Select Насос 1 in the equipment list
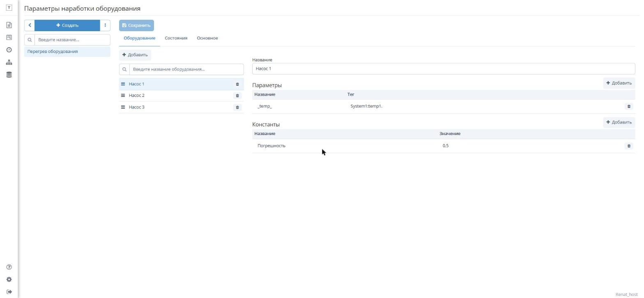Viewport: 644px width, 298px height. [x=181, y=84]
